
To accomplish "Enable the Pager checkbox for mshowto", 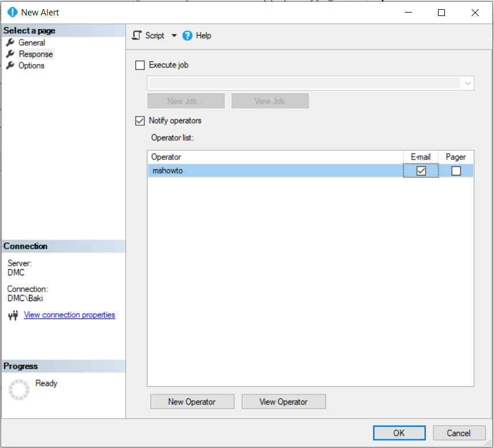I will (456, 171).
